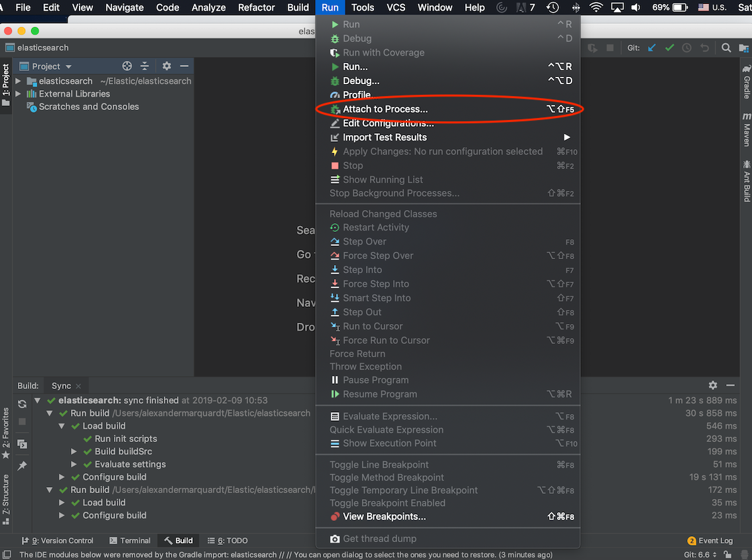Click the run-with-coverage shield icon in toolbar
The width and height of the screenshot is (752, 560).
pos(593,48)
